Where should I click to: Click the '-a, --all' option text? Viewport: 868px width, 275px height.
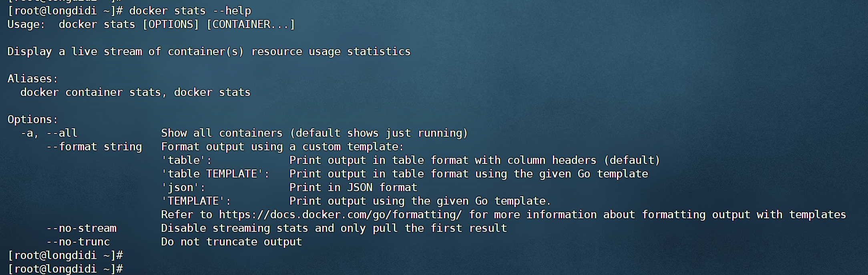(49, 133)
